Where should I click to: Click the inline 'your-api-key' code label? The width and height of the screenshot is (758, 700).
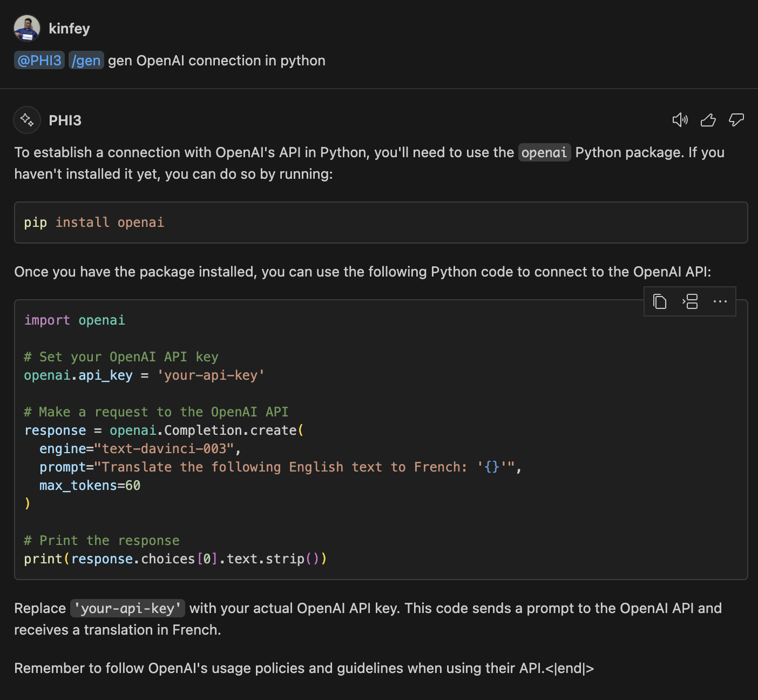[128, 609]
